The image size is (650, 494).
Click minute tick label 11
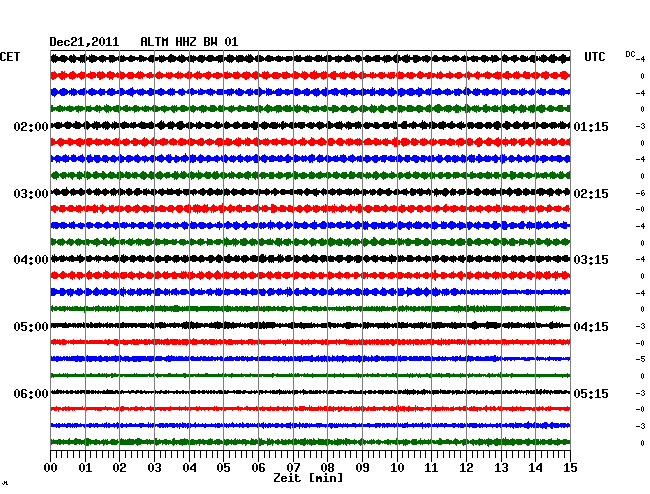(x=431, y=467)
